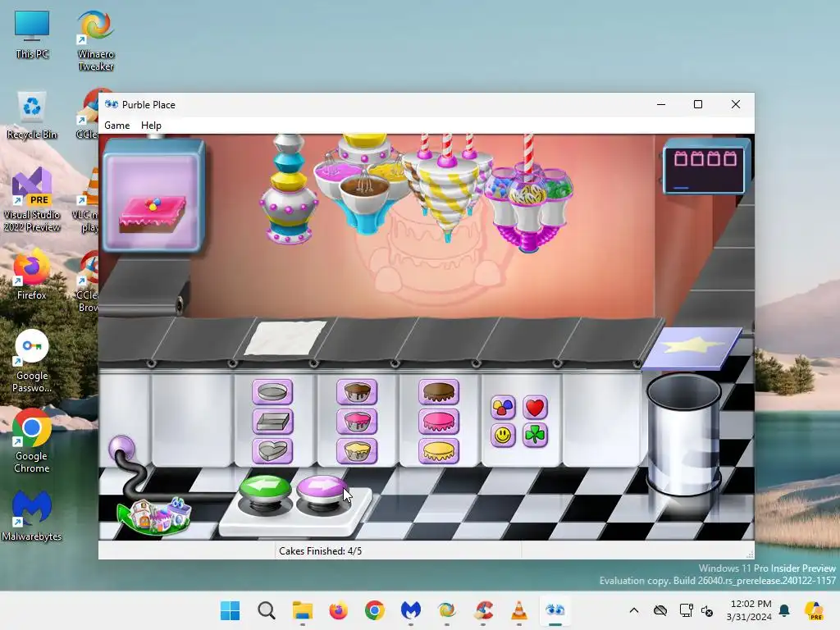840x630 pixels.
Task: Select the round cake pan button
Action: [x=272, y=392]
